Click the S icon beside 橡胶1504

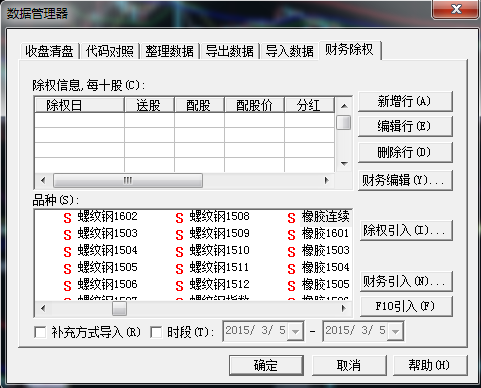coord(291,269)
